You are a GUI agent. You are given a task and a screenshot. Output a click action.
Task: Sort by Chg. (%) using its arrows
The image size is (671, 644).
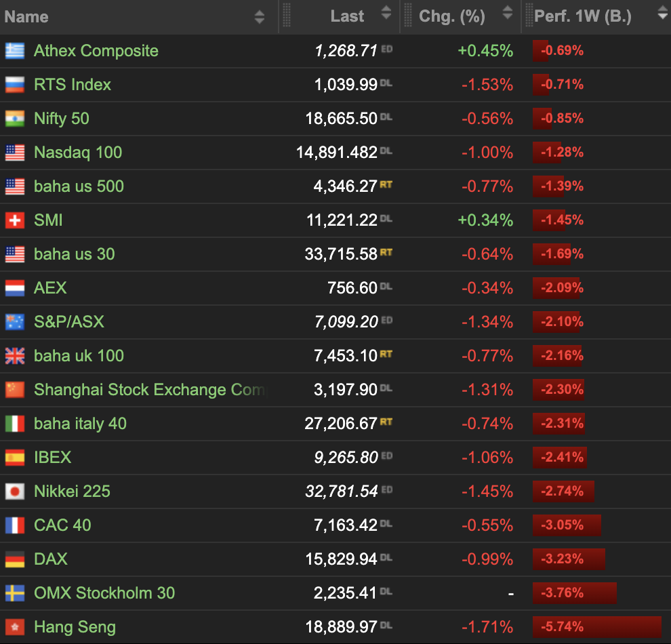click(x=508, y=12)
